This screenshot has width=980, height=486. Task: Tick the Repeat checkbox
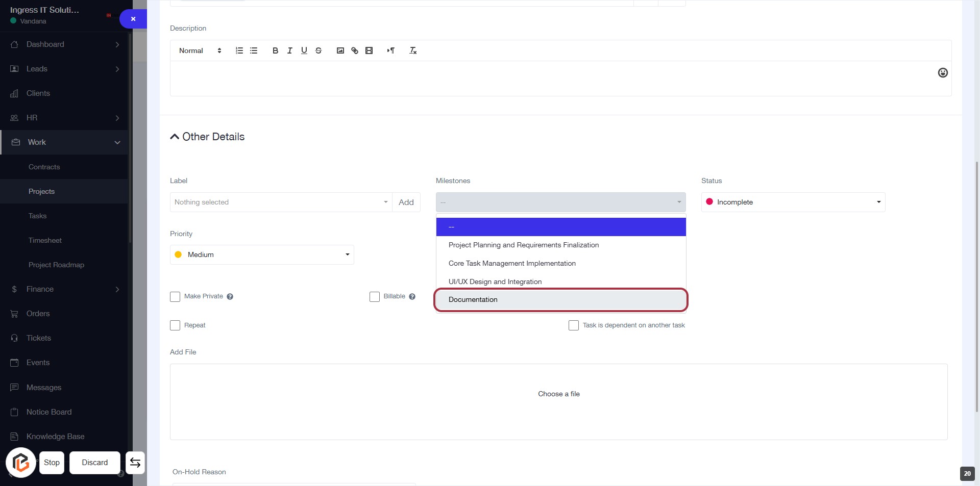(175, 325)
